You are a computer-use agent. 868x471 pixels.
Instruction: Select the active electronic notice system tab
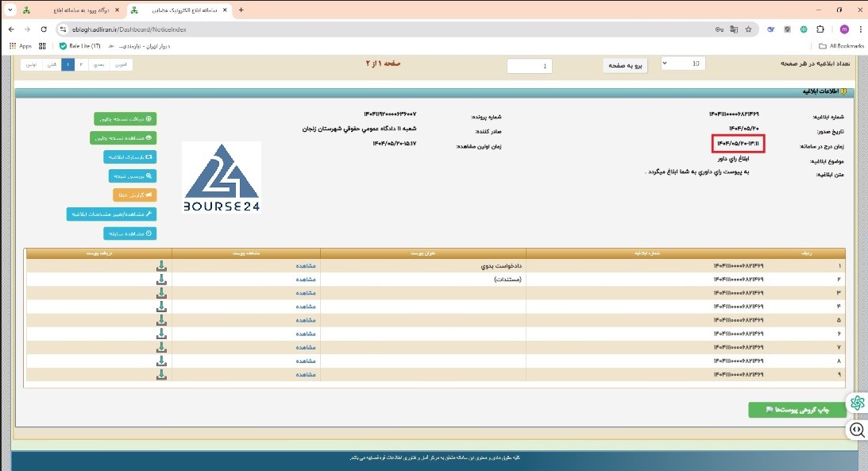coord(180,10)
